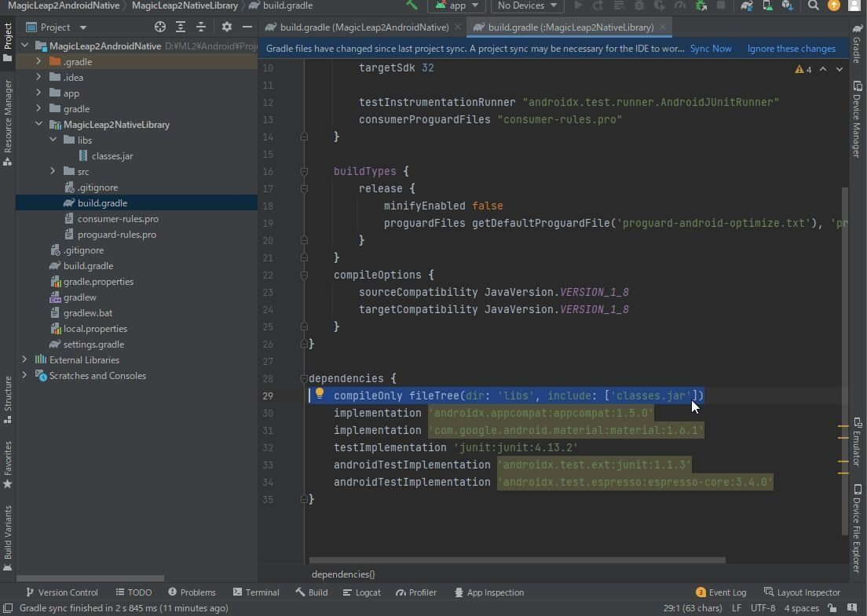867x616 pixels.
Task: Click the warnings count indicator
Action: [803, 69]
